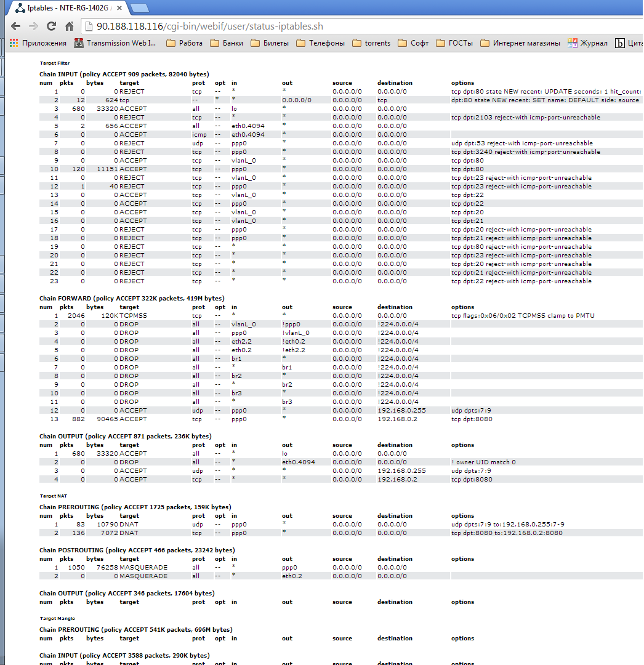Click 'Chain PREROUTING (policy ACCEPT 1725 packets' heading
This screenshot has width=644, height=665.
pyautogui.click(x=135, y=507)
